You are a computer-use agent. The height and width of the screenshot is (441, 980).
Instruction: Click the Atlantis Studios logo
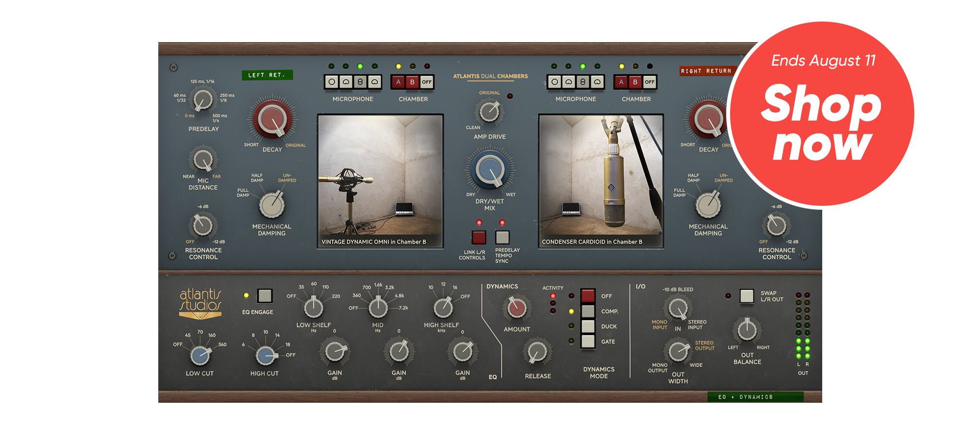tap(200, 304)
